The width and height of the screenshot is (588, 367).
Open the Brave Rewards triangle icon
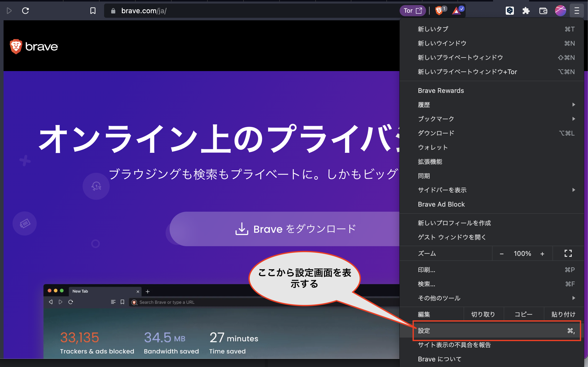[x=457, y=11]
